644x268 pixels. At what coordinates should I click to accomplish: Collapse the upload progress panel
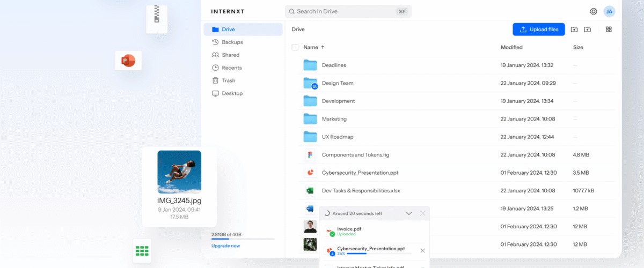coord(409,213)
